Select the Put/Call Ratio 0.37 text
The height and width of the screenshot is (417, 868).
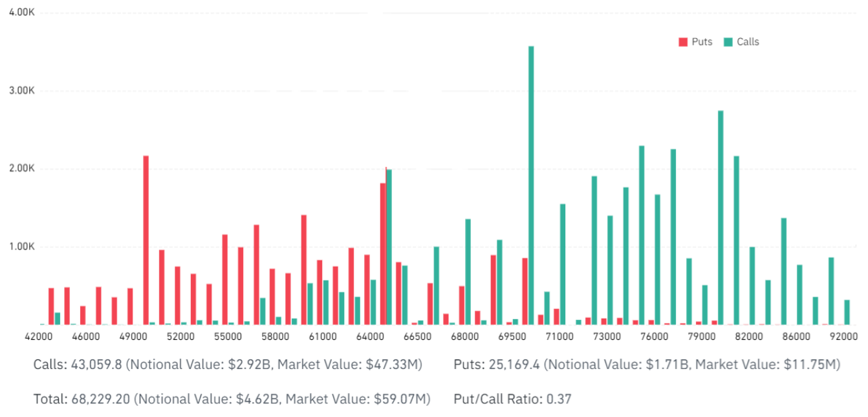[x=513, y=399]
